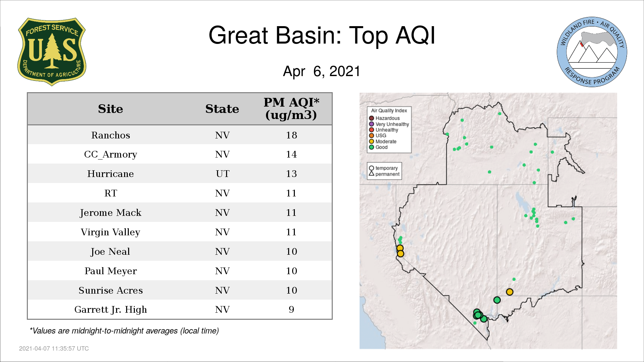This screenshot has height=362, width=644.
Task: Click the US Forest Service shield logo
Action: click(x=52, y=52)
